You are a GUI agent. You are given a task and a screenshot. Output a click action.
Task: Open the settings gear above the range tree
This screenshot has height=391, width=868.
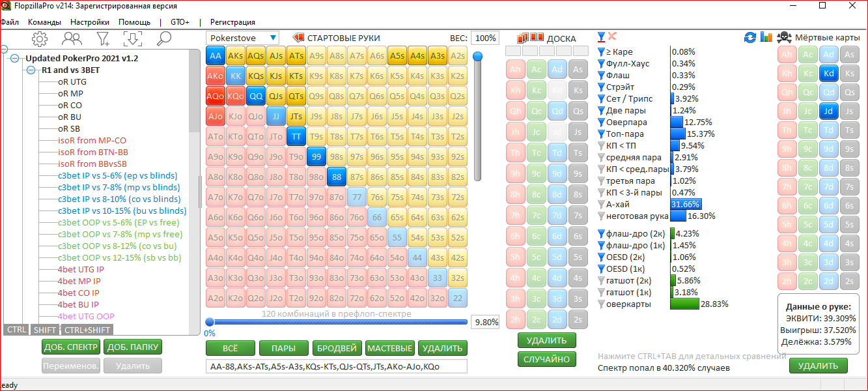coord(40,39)
